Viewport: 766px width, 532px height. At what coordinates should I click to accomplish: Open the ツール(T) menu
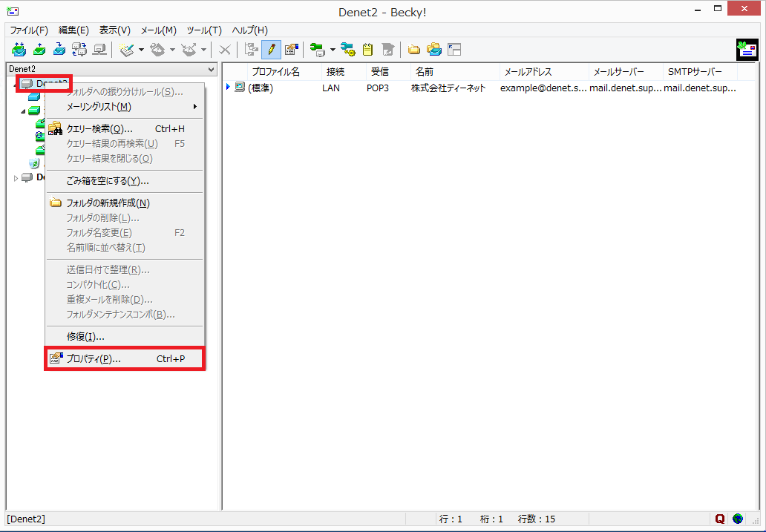204,30
